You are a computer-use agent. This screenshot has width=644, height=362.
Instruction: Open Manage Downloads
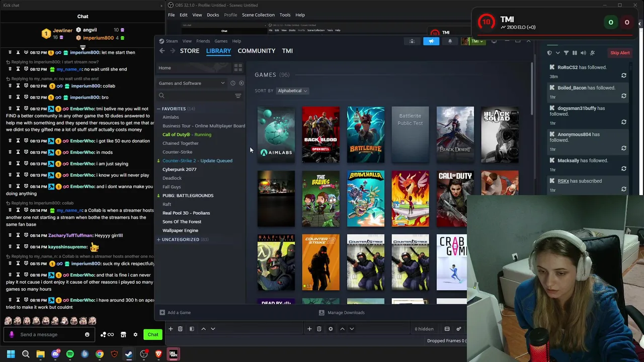pos(342,312)
